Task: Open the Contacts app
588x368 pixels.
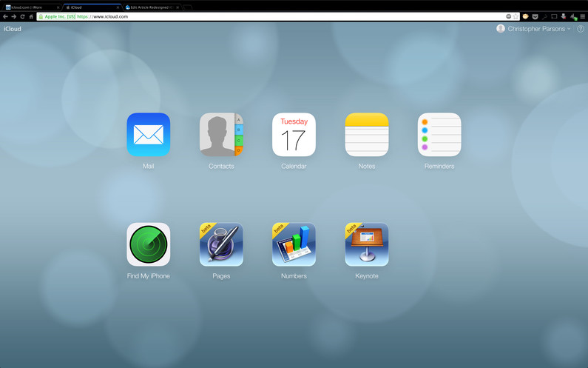Action: 221,135
